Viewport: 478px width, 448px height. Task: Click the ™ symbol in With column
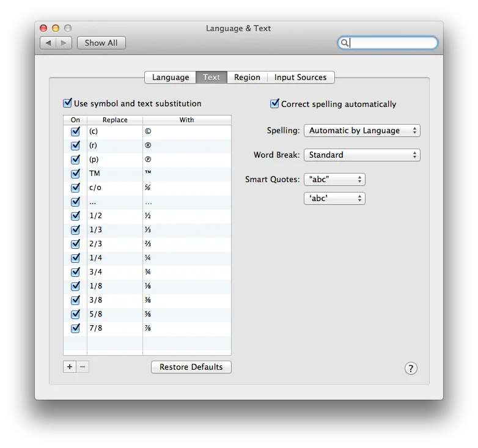148,172
